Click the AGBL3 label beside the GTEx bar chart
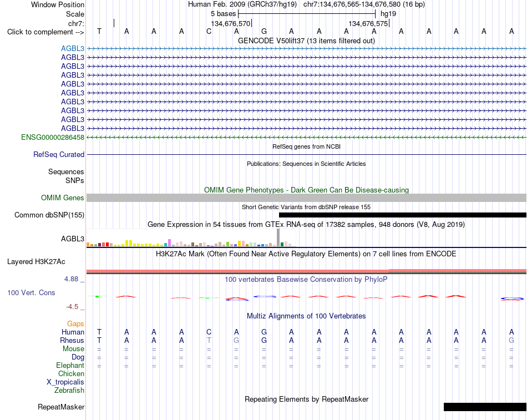Image resolution: width=527 pixels, height=420 pixels. [72, 239]
